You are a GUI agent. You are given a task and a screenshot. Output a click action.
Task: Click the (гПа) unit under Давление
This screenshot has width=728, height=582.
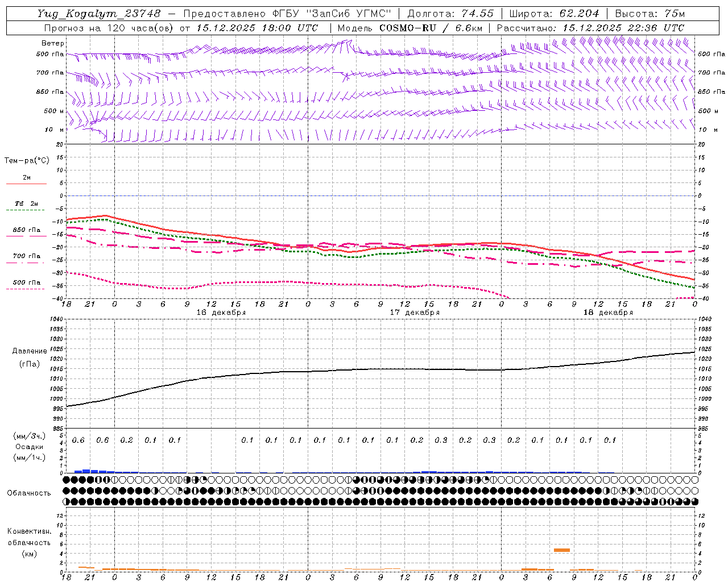point(30,364)
